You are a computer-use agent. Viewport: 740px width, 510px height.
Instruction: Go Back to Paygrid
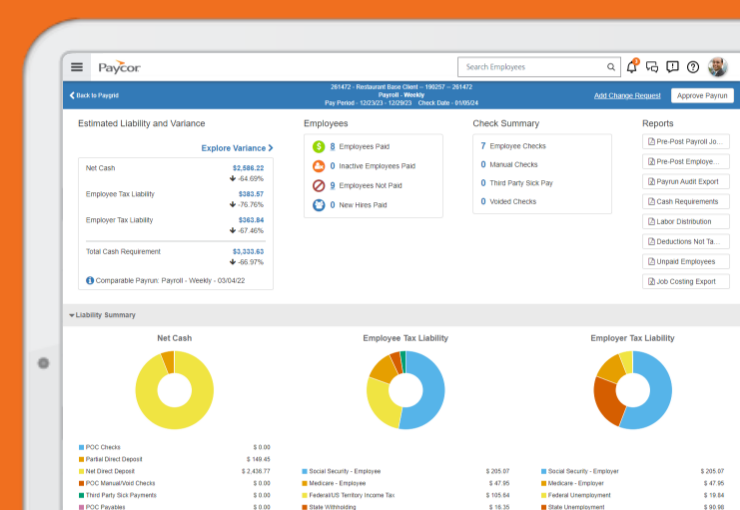pyautogui.click(x=94, y=95)
